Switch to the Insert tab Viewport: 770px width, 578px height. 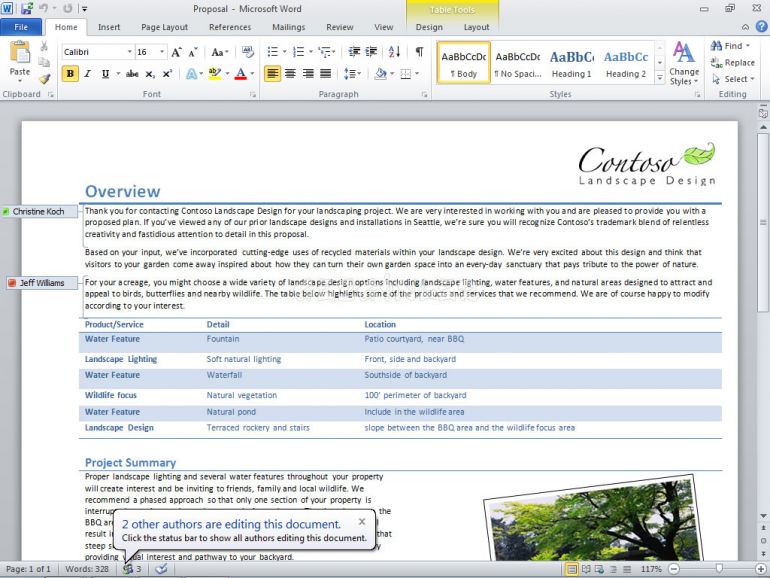click(x=109, y=27)
